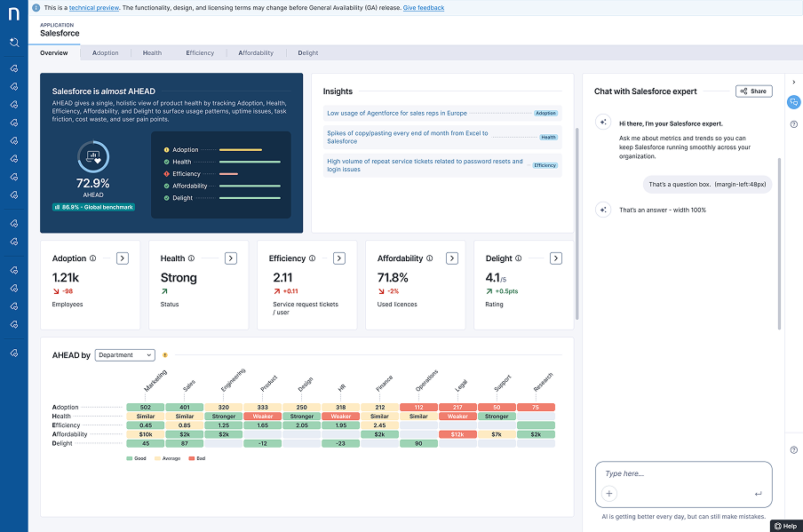Open Efficiency details arrow button
The height and width of the screenshot is (532, 803).
coord(339,258)
